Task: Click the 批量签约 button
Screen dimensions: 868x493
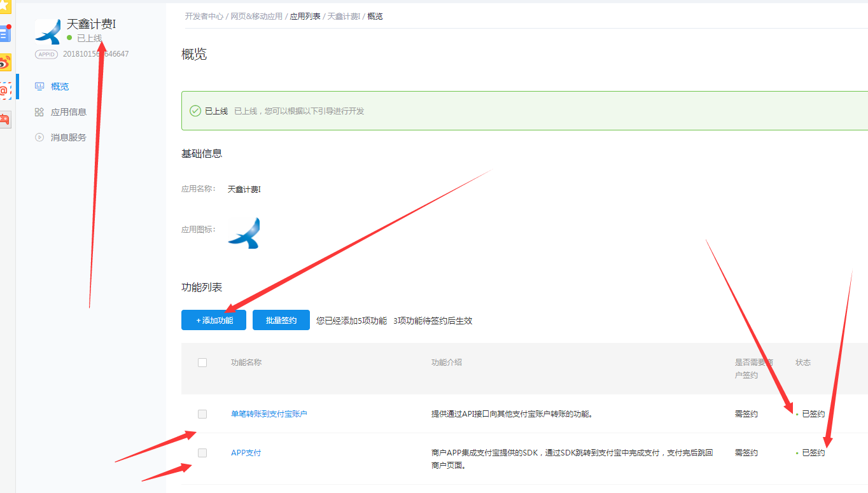Action: pos(281,320)
